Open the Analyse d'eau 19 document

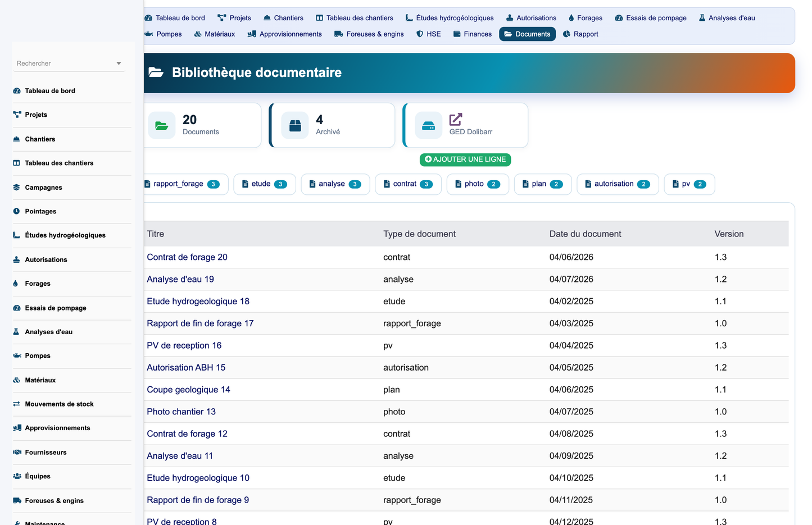point(180,279)
